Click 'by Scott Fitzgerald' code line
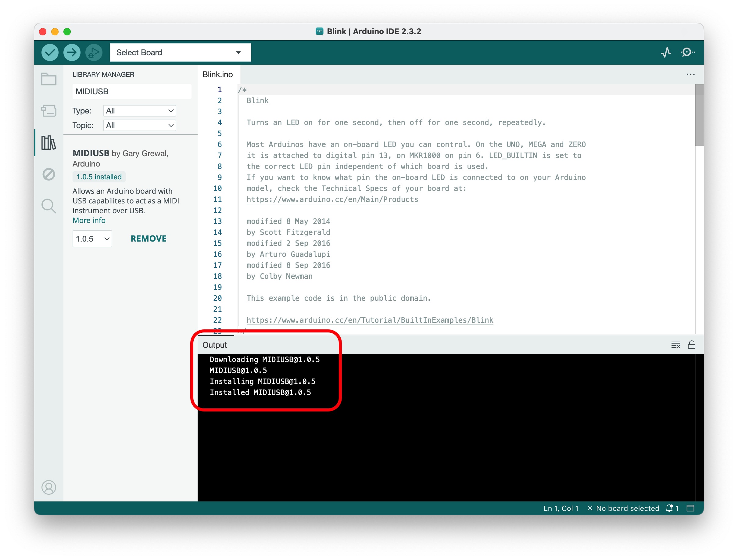The width and height of the screenshot is (738, 560). pos(288,232)
